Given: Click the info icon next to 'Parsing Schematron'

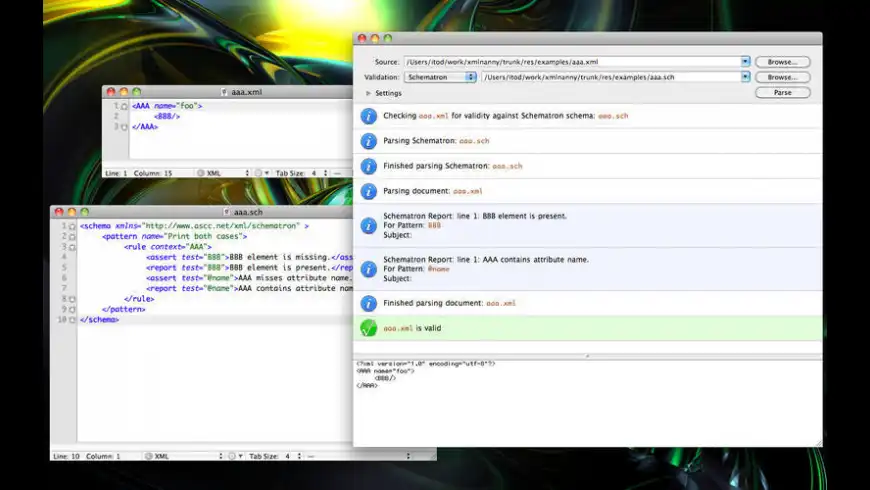Looking at the screenshot, I should (x=368, y=141).
